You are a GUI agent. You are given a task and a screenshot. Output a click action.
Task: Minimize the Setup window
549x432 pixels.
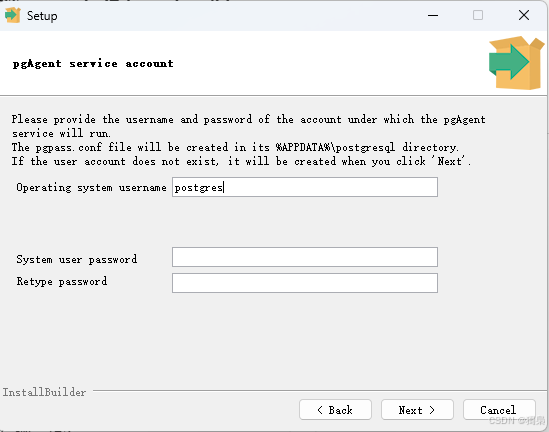coord(433,15)
